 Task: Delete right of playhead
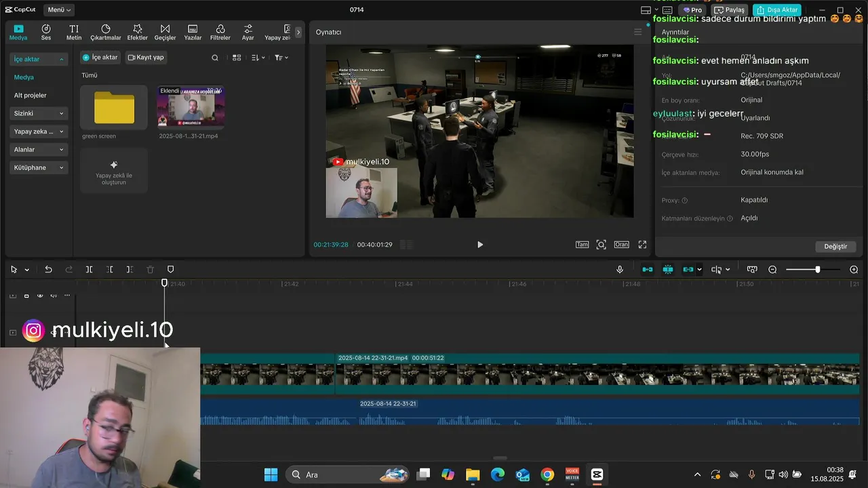coord(130,270)
